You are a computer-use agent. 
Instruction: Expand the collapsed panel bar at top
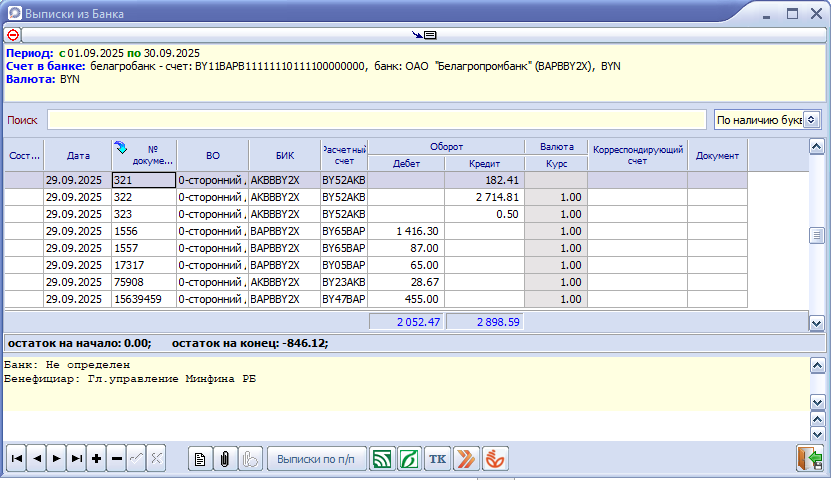(x=425, y=34)
